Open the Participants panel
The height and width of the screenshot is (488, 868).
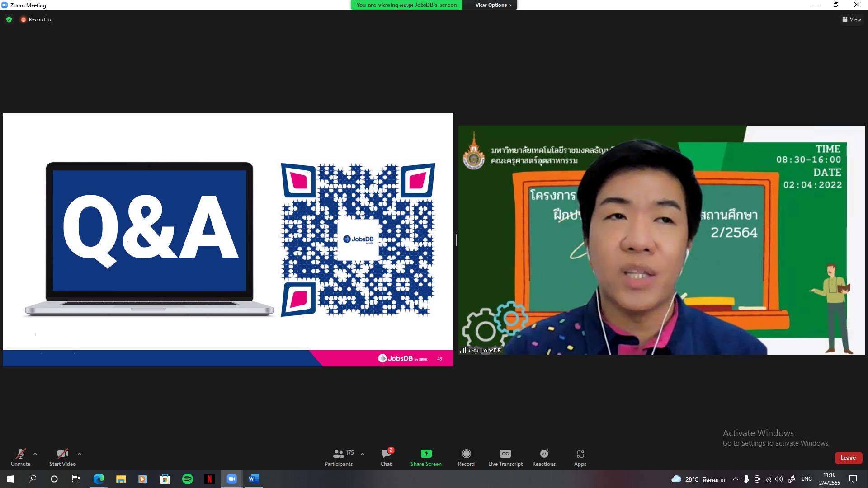click(339, 457)
